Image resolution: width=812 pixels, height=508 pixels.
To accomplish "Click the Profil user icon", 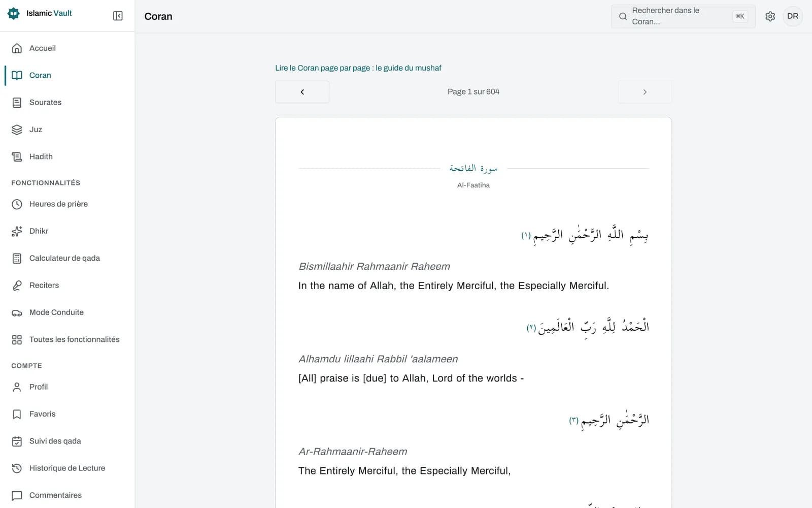I will coord(17,387).
